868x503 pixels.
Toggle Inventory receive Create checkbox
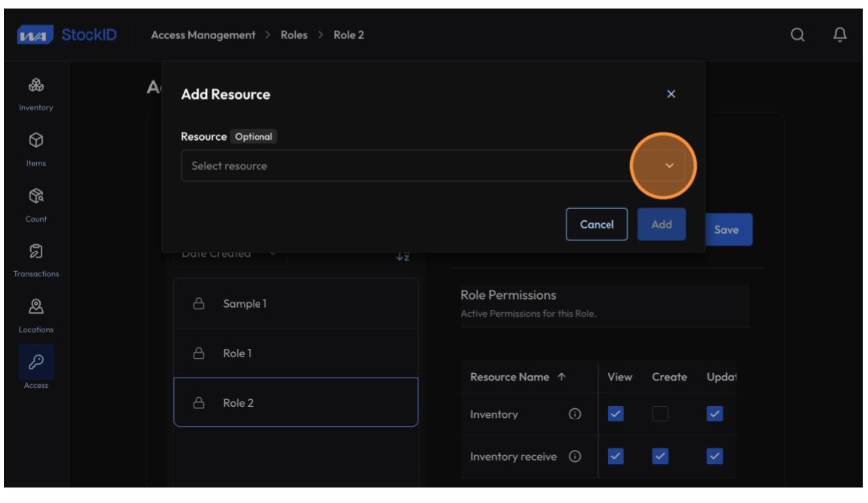[x=660, y=456]
